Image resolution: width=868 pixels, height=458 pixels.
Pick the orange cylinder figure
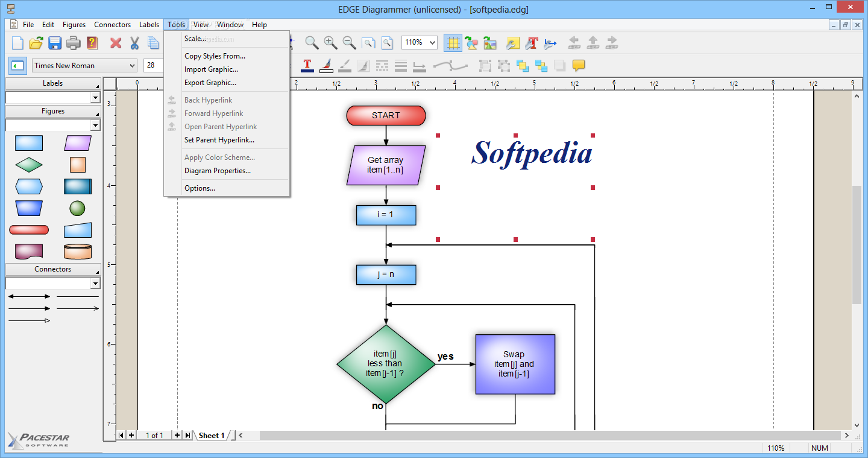tap(78, 252)
